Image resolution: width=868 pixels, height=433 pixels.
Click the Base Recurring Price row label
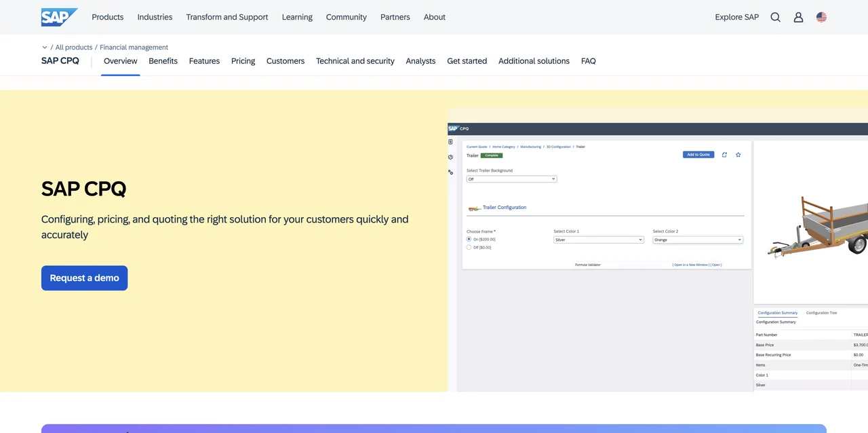(773, 355)
